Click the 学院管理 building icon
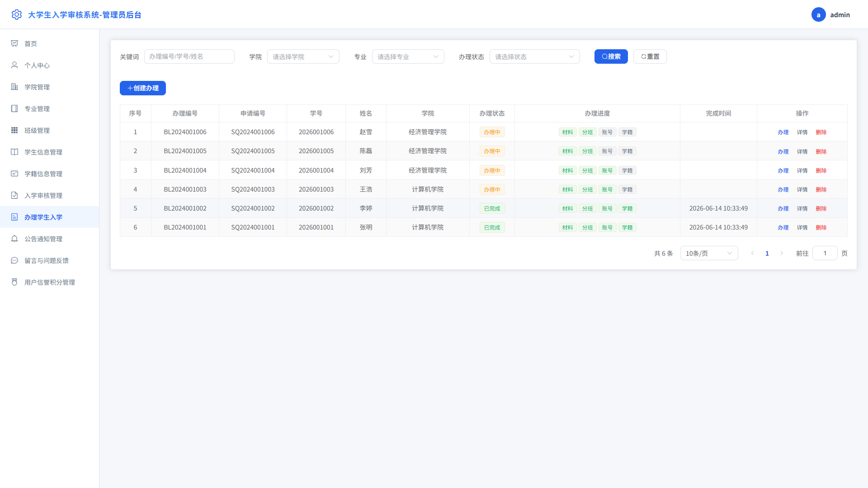This screenshot has width=868, height=488. (x=14, y=87)
